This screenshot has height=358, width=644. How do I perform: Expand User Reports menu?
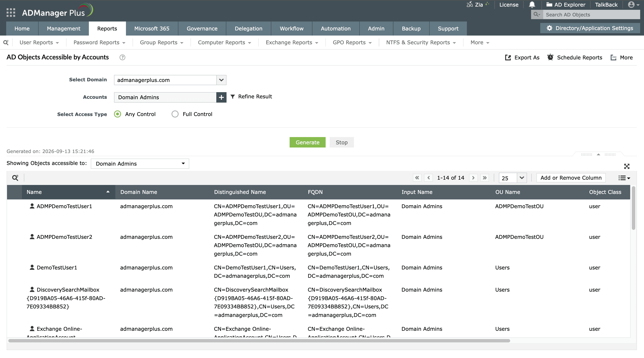[x=39, y=42]
